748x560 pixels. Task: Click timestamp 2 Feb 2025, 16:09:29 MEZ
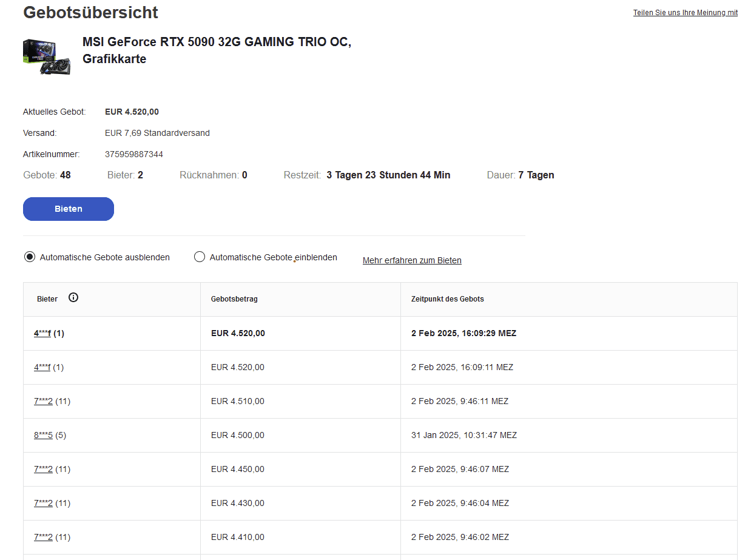click(464, 333)
